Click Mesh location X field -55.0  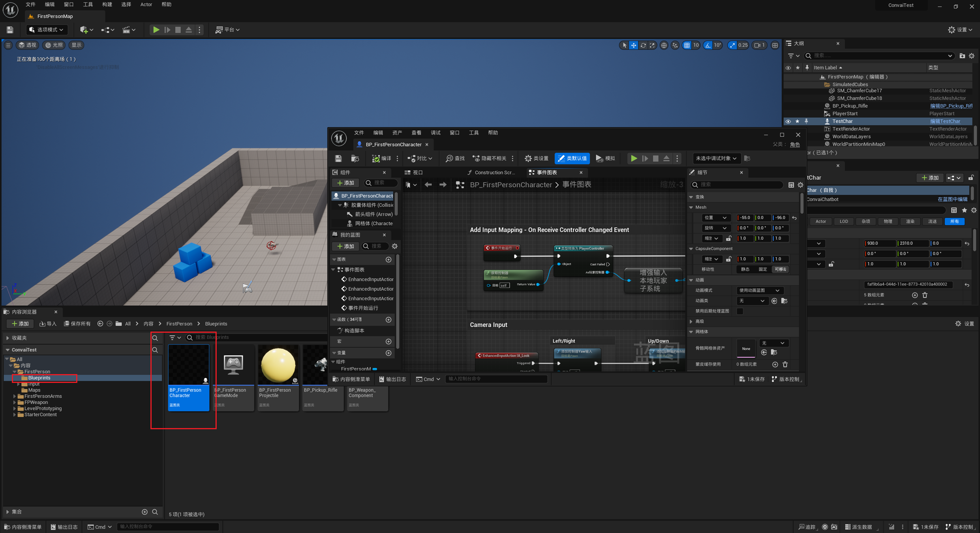click(745, 218)
